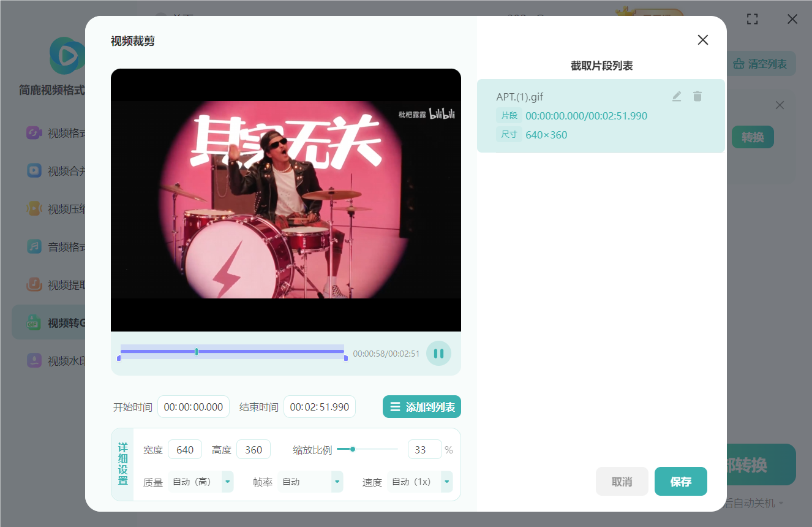Toggle fullscreen mode at top right
Screen dimensions: 812x527
pos(752,19)
